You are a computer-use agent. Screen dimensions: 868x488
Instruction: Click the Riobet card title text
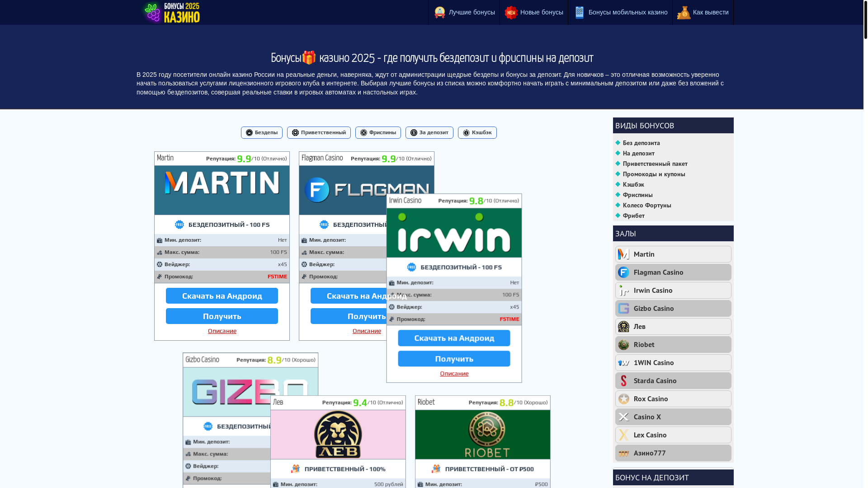(x=426, y=402)
